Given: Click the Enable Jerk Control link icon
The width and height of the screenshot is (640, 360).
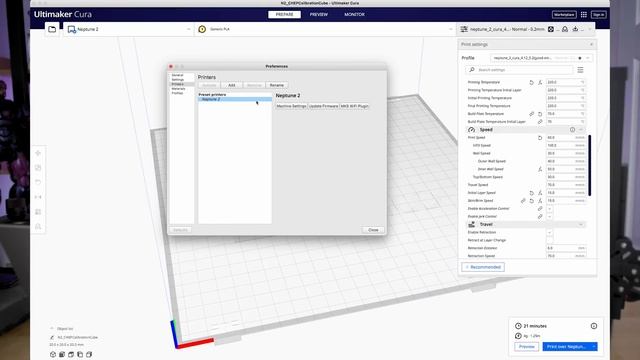Looking at the screenshot, I should click(540, 216).
